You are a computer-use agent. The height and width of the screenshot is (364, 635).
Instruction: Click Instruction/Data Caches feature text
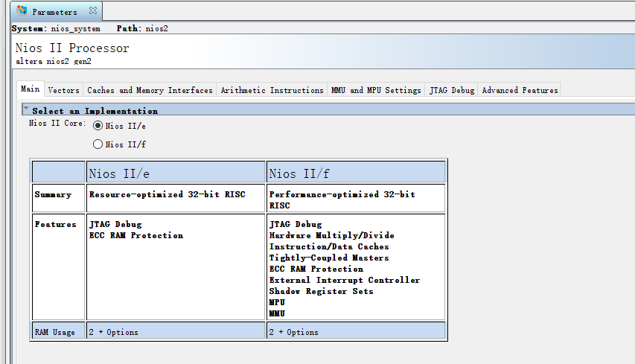[329, 246]
